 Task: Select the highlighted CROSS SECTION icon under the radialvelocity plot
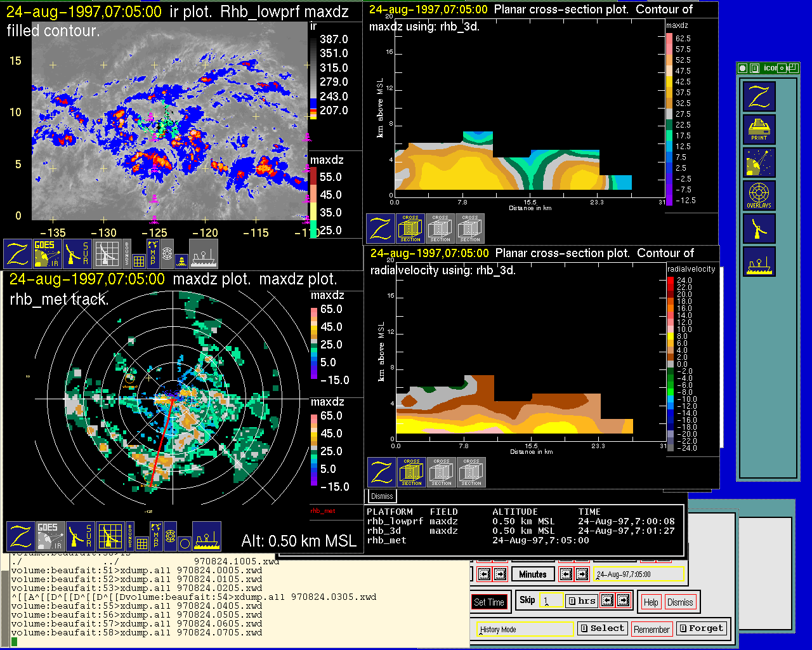[x=412, y=472]
